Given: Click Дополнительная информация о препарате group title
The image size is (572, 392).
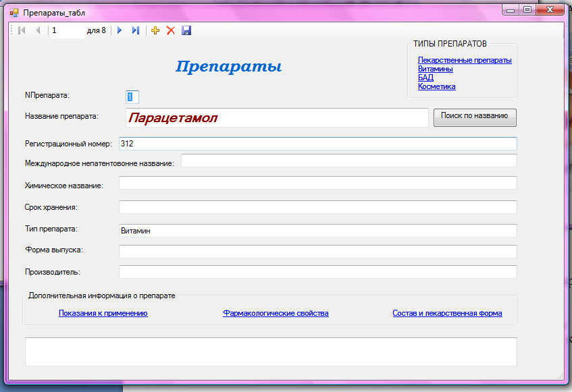Looking at the screenshot, I should (102, 296).
